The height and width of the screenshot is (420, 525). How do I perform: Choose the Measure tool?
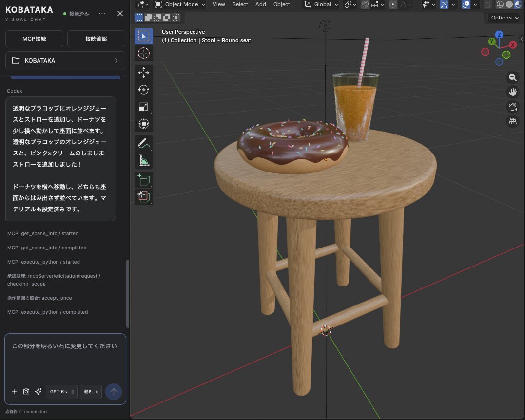pos(144,160)
